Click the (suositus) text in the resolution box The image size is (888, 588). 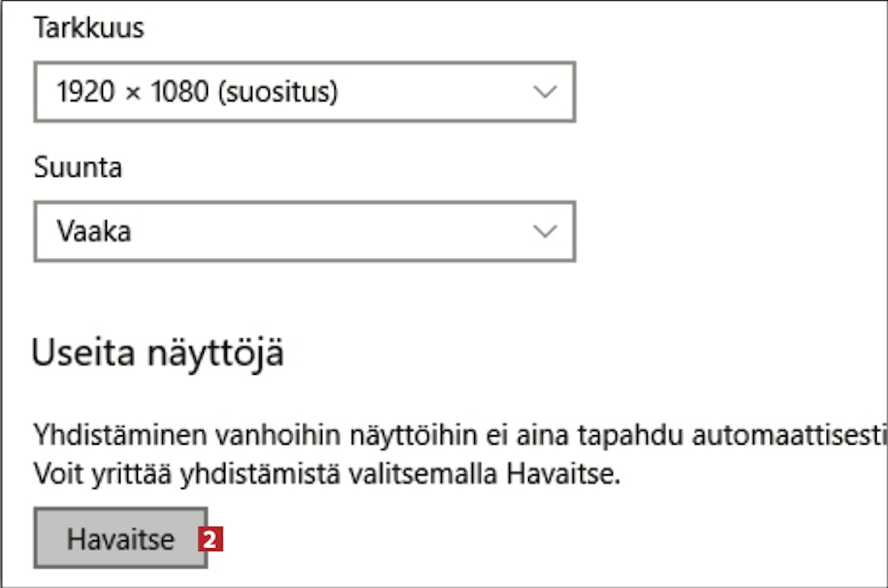tap(278, 92)
